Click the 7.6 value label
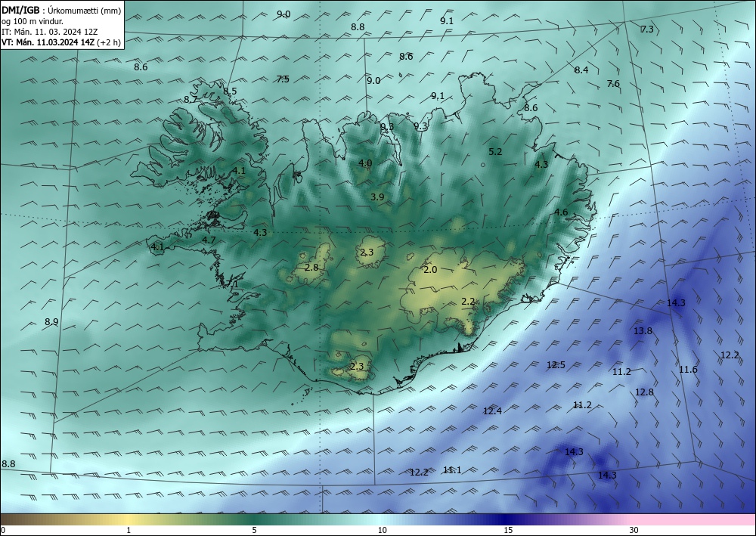 click(x=613, y=84)
